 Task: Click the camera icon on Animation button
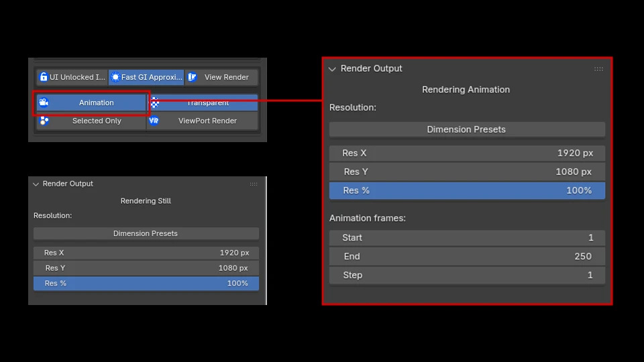coord(44,102)
